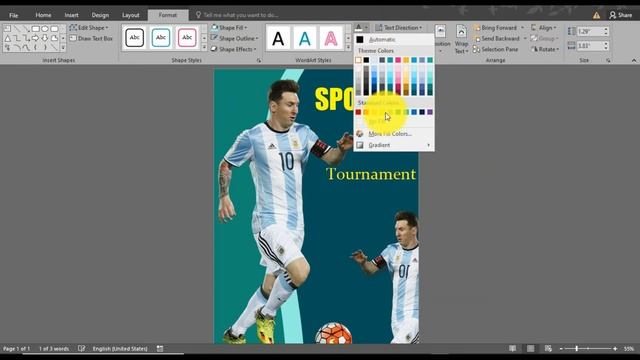Pick the down arrow shape in shapes gallery
640x360 pixels.
45,38
